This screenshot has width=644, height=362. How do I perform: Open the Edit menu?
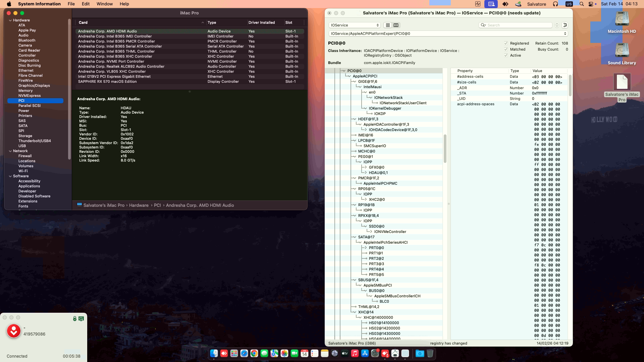tap(86, 4)
